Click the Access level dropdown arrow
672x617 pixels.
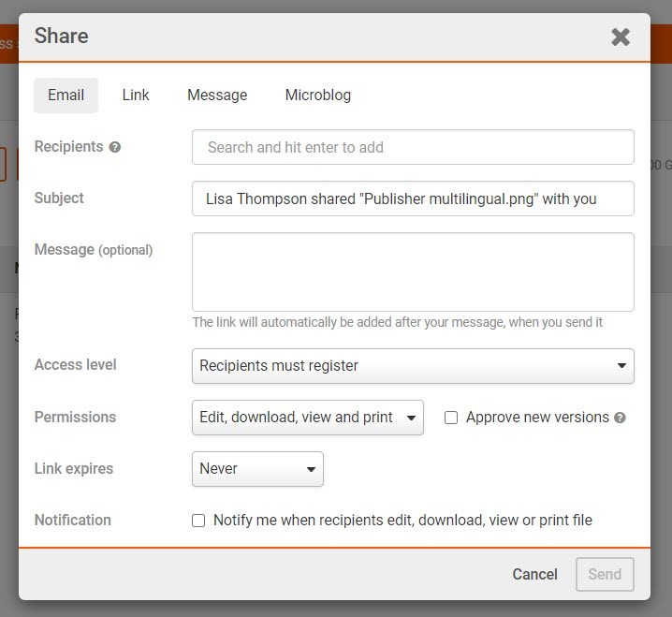click(621, 366)
